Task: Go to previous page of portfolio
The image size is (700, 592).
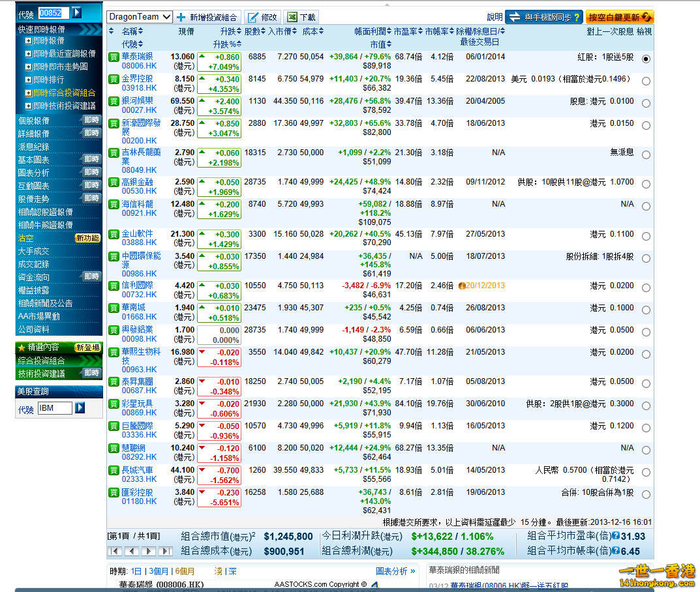Action: [x=131, y=552]
